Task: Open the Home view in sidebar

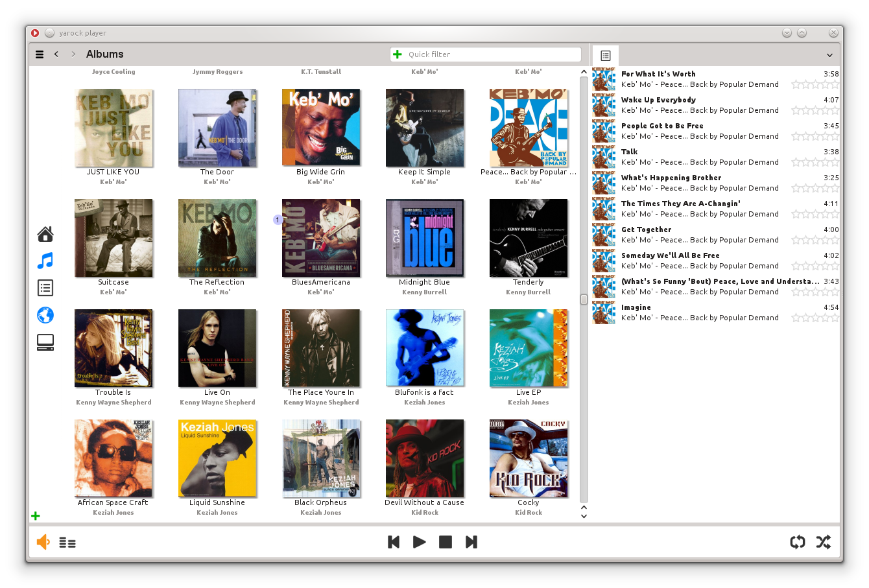Action: pyautogui.click(x=45, y=234)
